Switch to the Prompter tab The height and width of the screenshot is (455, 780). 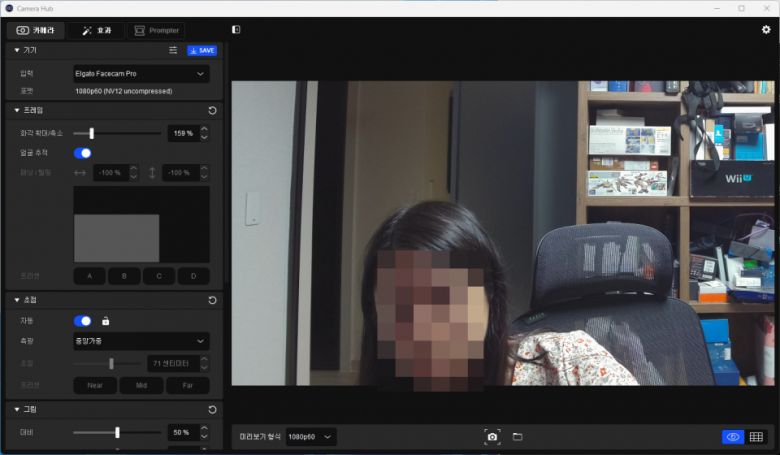(157, 31)
